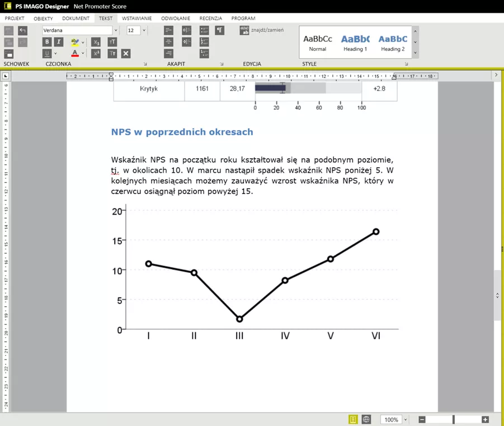Screen dimensions: 504x426
Task: Apply subscript formatting
Action: tap(96, 42)
